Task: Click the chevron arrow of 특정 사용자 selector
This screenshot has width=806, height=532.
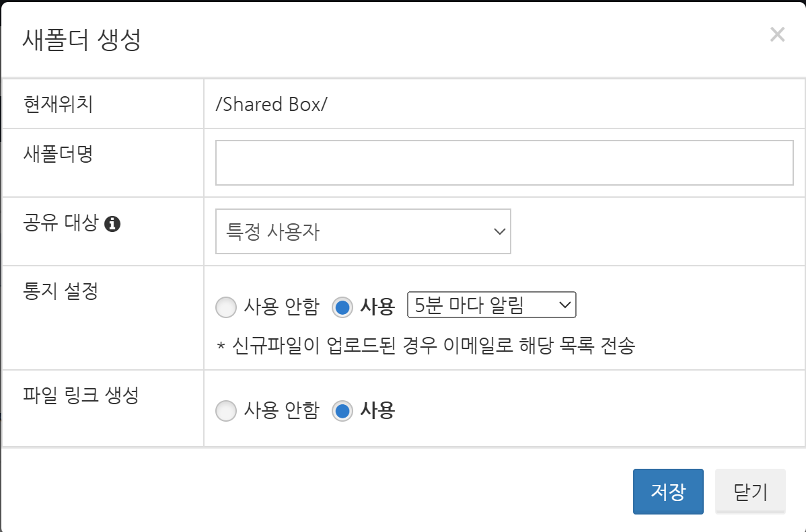Action: point(499,231)
